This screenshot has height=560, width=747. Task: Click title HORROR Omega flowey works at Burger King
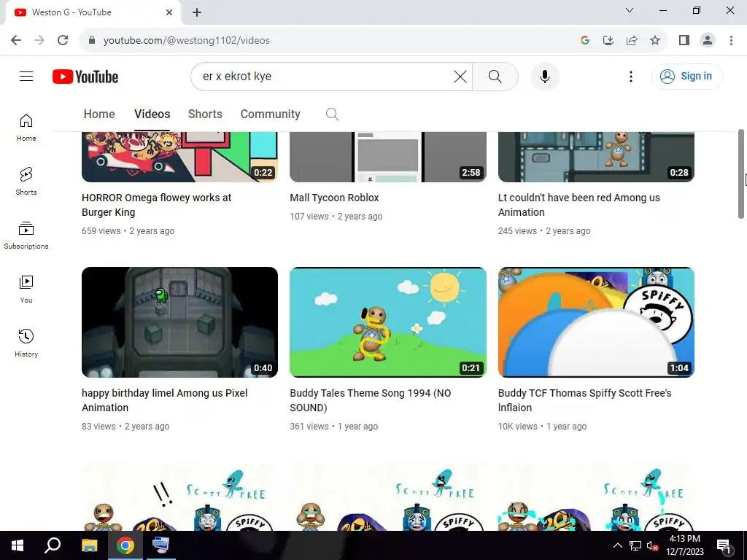[156, 205]
